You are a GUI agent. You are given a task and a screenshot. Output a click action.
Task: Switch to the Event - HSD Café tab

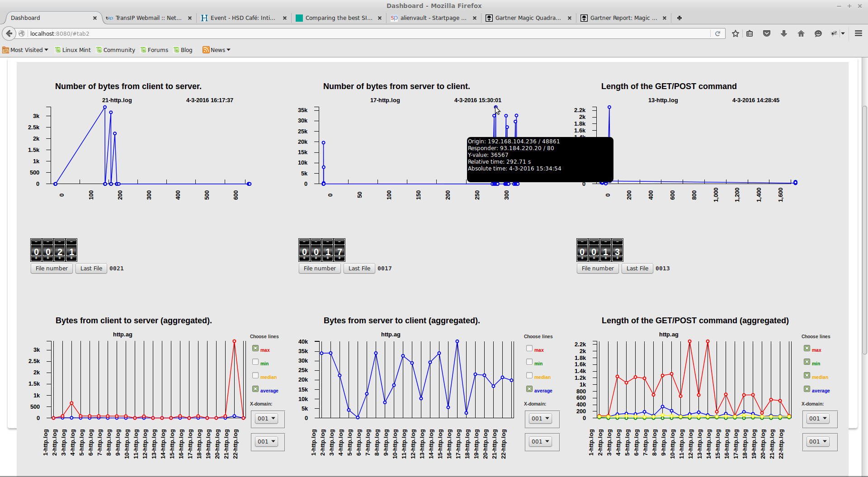pos(243,18)
